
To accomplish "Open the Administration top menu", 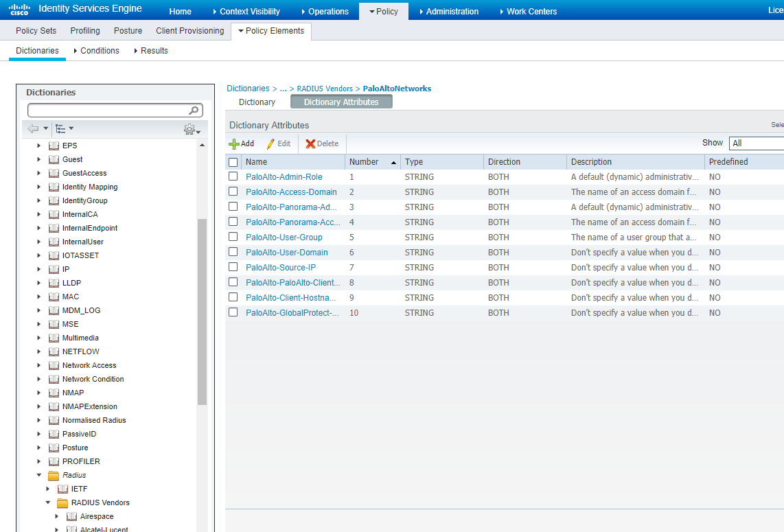I will [x=449, y=12].
